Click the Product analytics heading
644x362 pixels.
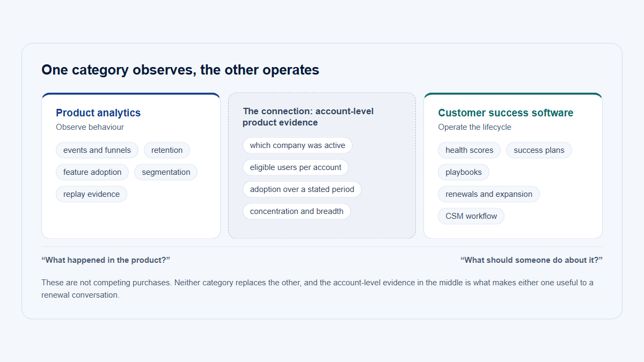(x=98, y=113)
